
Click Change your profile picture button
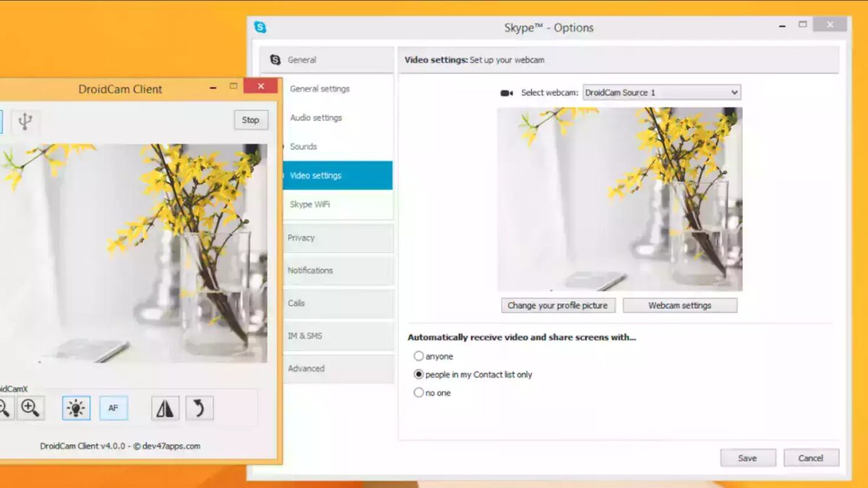coord(558,306)
